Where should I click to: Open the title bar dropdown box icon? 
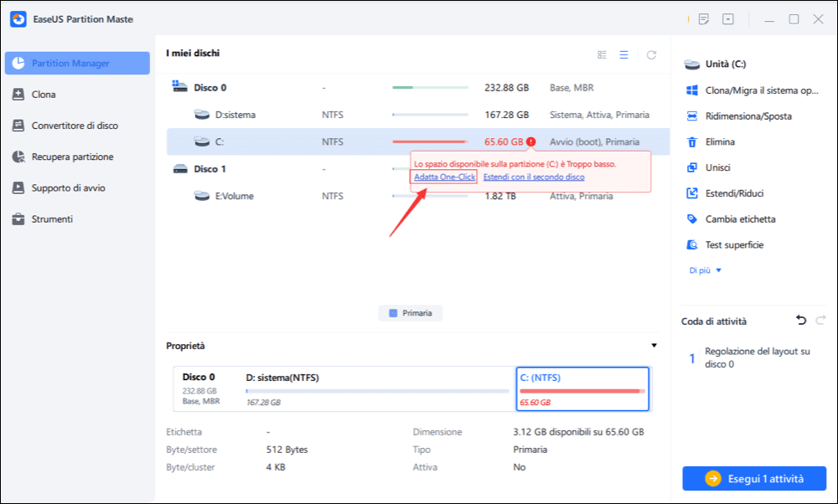tap(728, 19)
